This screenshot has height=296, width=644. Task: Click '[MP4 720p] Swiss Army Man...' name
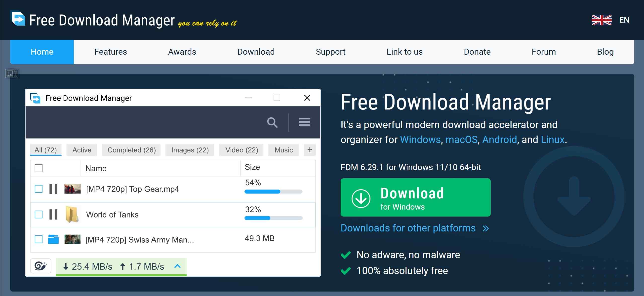pyautogui.click(x=139, y=240)
